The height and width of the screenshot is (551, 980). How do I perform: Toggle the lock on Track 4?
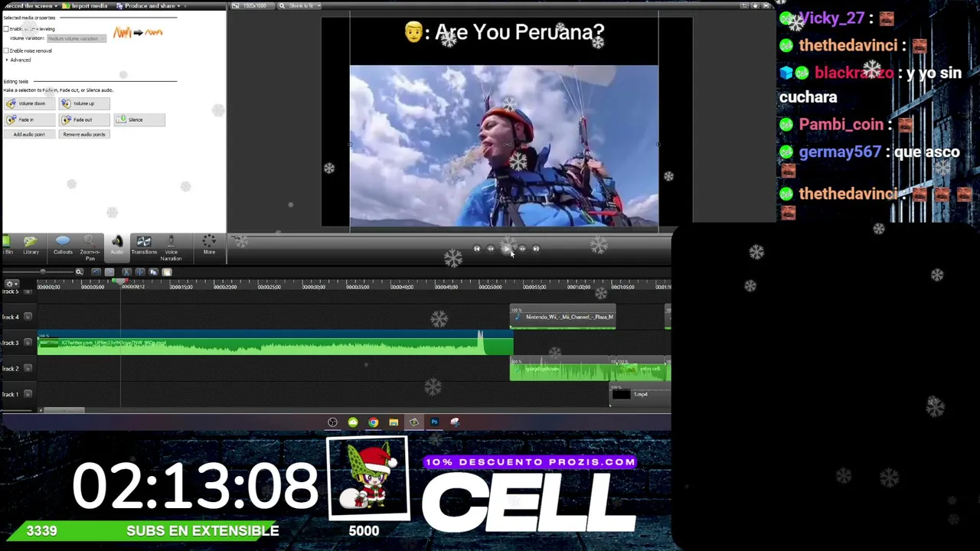pos(28,317)
